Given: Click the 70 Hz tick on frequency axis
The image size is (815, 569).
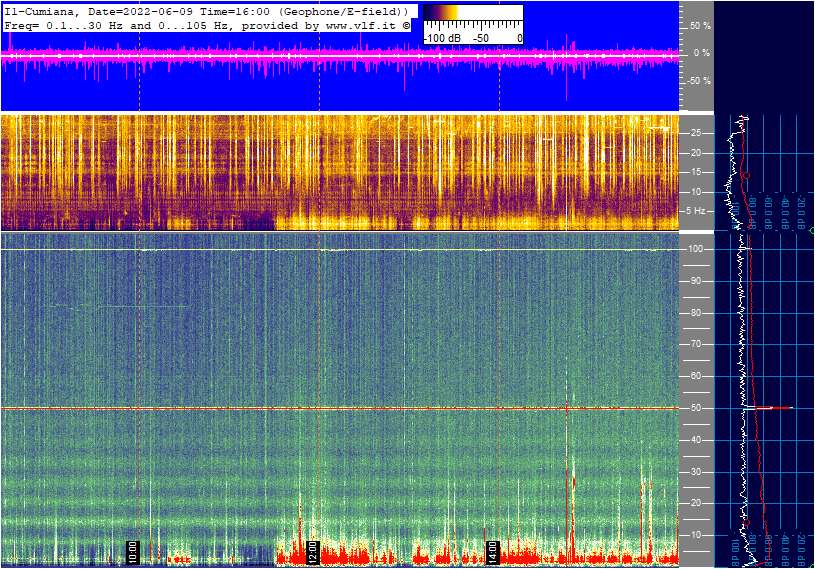Looking at the screenshot, I should coord(696,345).
